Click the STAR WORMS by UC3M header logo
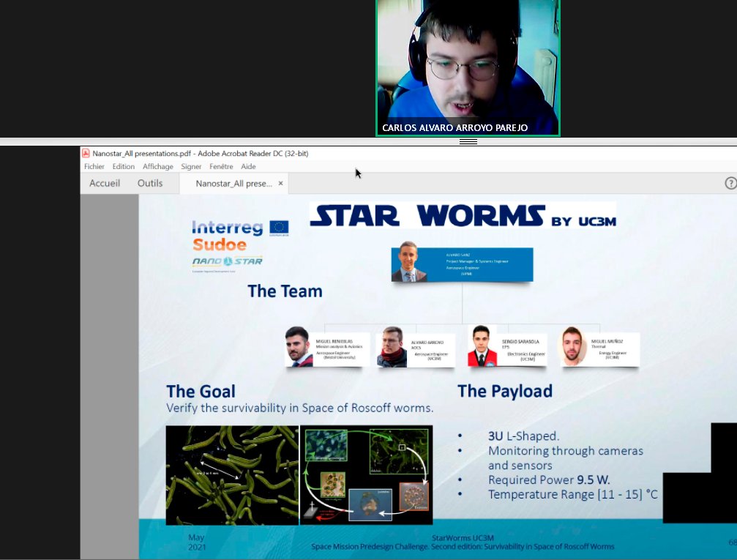This screenshot has width=737, height=560. pyautogui.click(x=466, y=216)
